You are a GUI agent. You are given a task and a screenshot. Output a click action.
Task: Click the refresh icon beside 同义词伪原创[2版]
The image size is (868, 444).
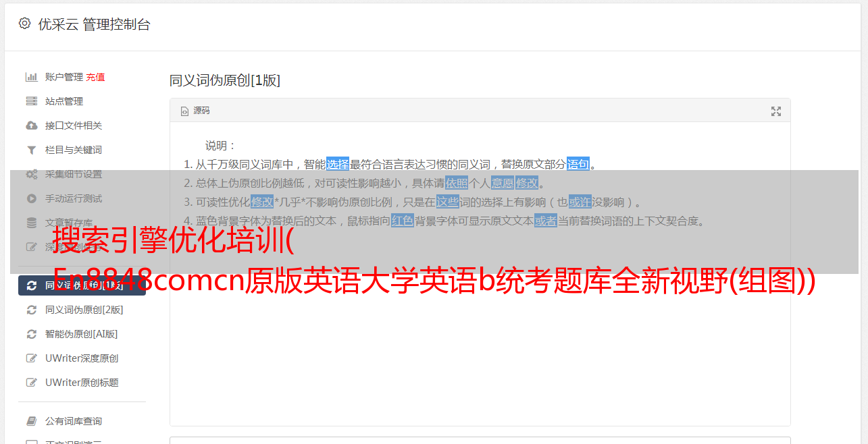tap(31, 310)
